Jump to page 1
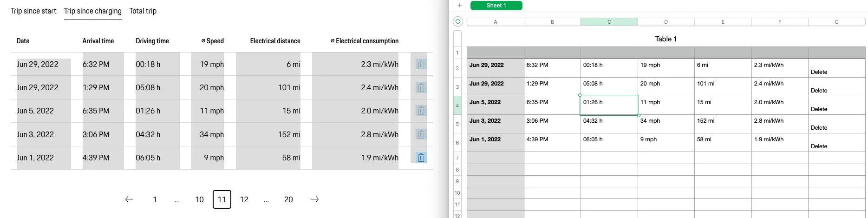 pos(155,199)
